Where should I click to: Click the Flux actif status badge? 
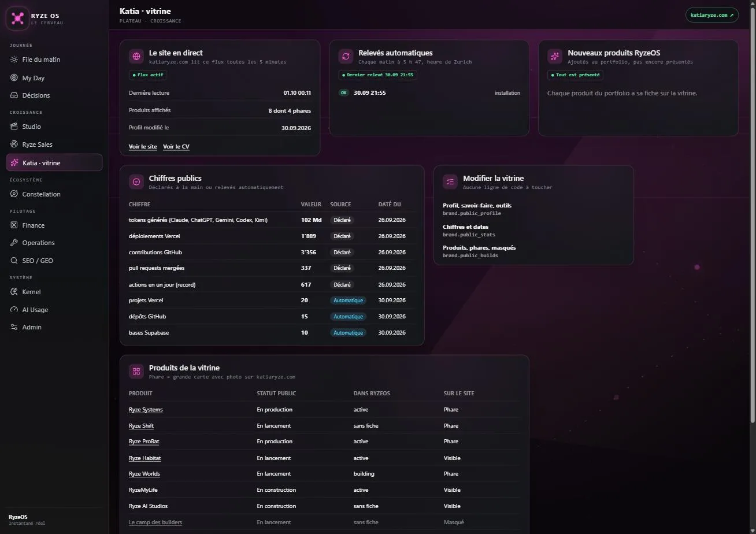click(149, 75)
